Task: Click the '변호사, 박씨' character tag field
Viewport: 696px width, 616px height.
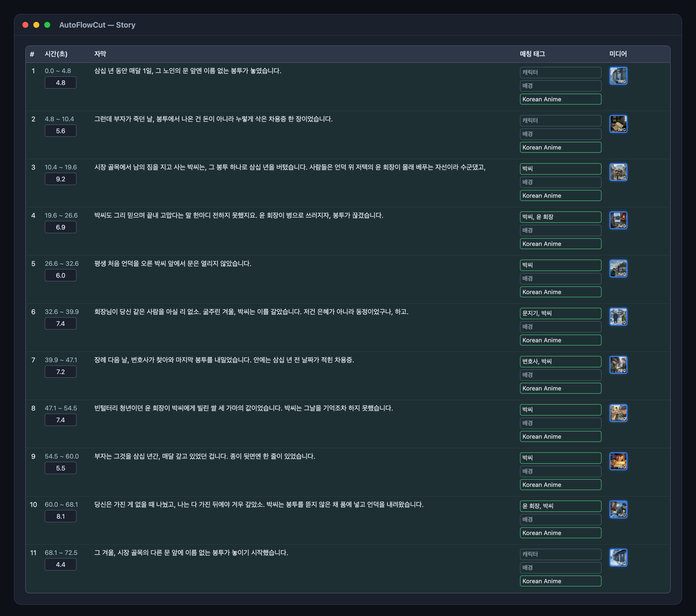Action: point(560,361)
